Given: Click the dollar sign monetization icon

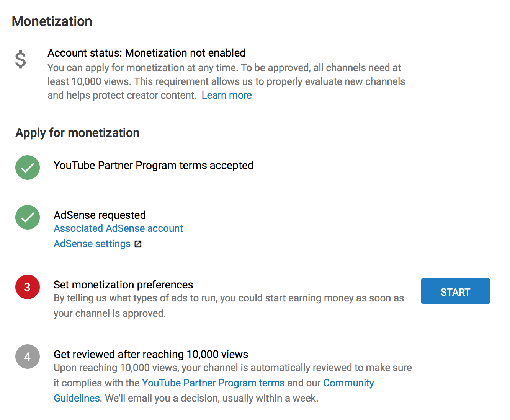Looking at the screenshot, I should tap(21, 60).
